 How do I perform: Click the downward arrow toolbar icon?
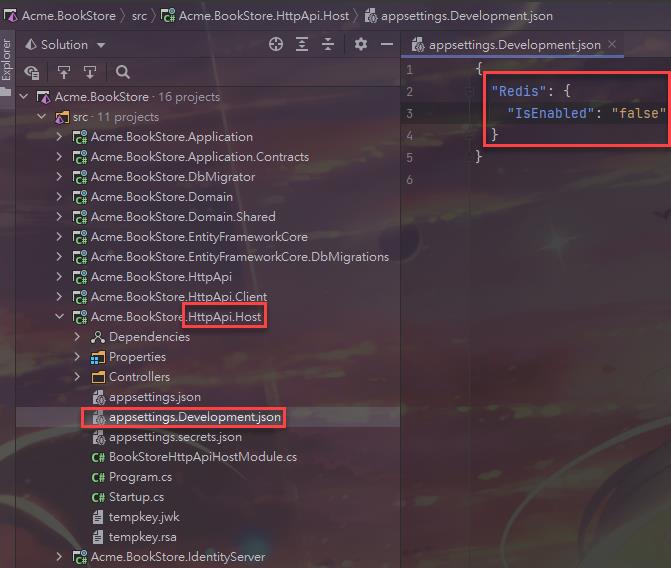[90, 72]
